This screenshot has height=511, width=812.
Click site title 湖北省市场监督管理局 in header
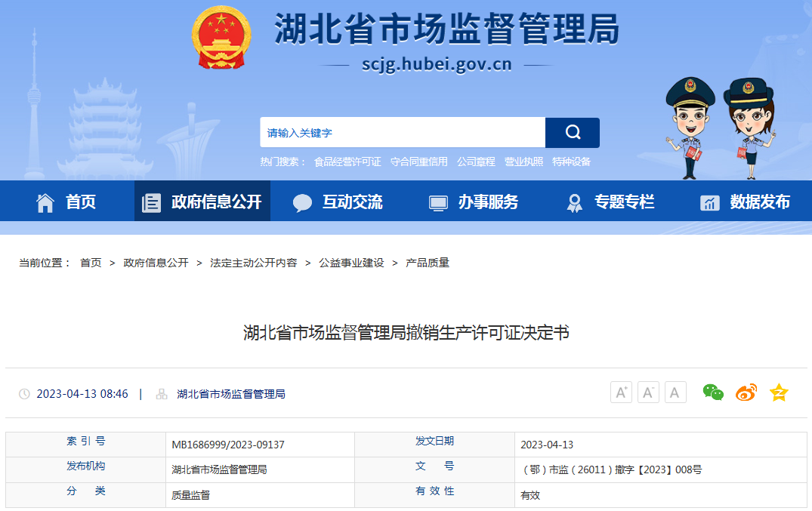point(447,29)
